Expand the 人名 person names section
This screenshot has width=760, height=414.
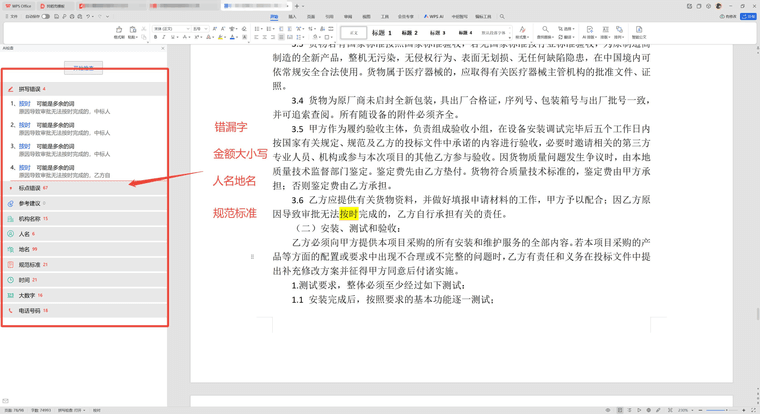click(x=85, y=234)
